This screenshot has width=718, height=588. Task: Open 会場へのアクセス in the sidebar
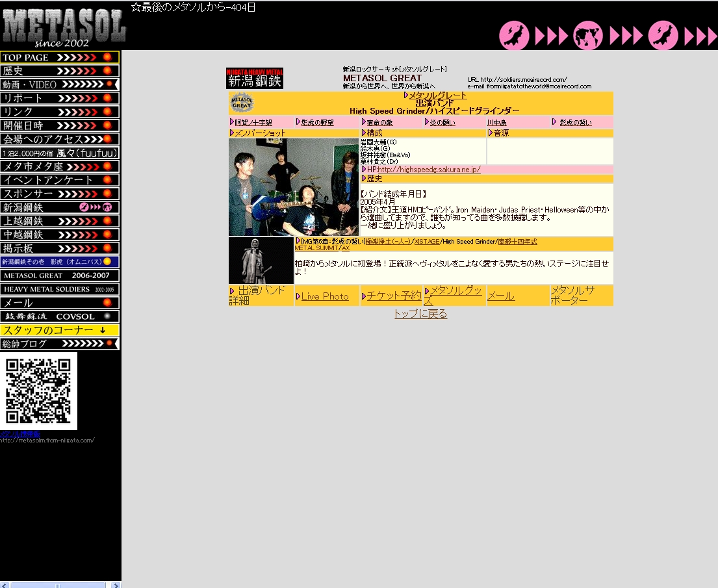coord(60,139)
